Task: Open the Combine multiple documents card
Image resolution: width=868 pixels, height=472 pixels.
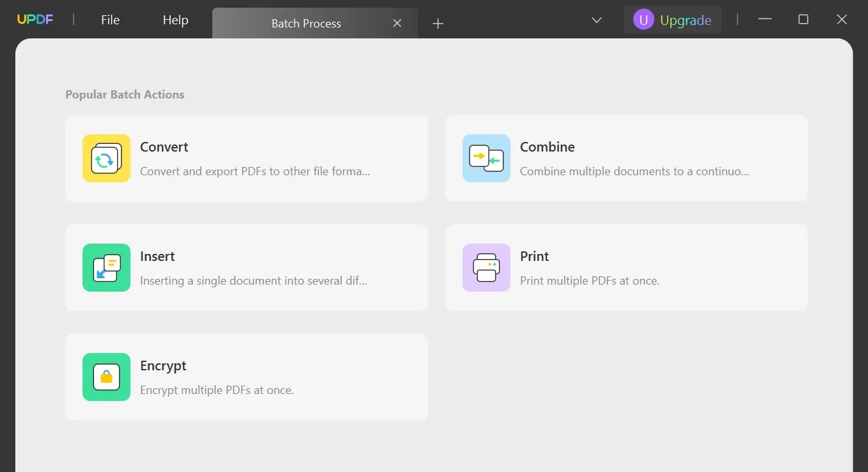Action: [x=626, y=158]
